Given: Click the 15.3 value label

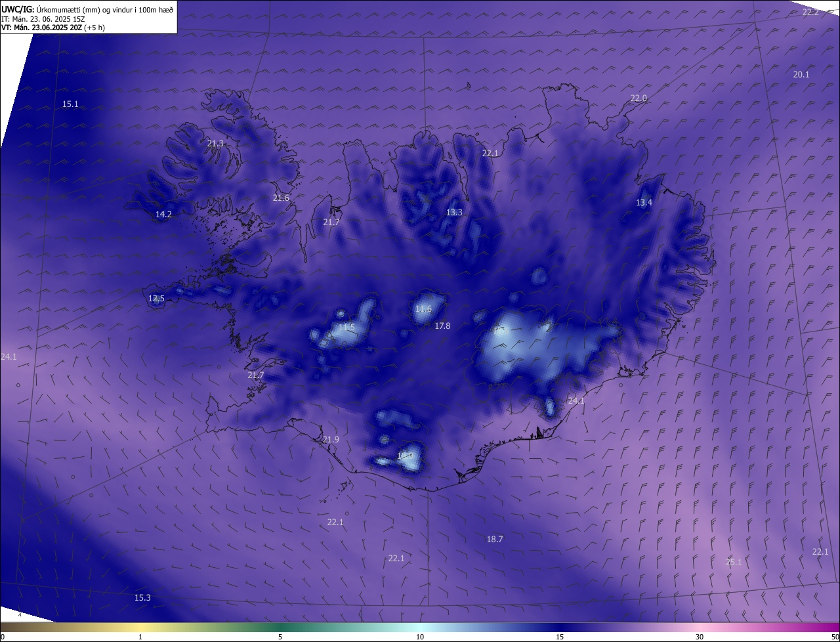Looking at the screenshot, I should point(142,598).
